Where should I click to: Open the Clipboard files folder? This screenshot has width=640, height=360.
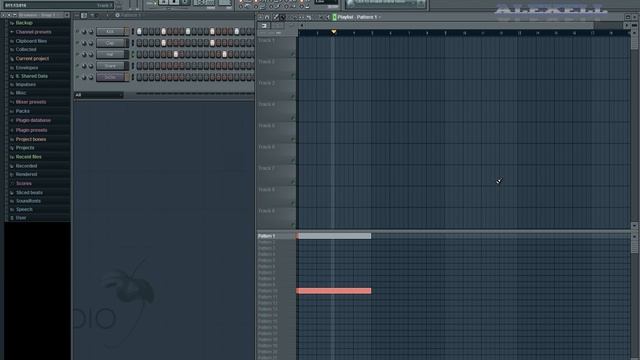(31, 41)
